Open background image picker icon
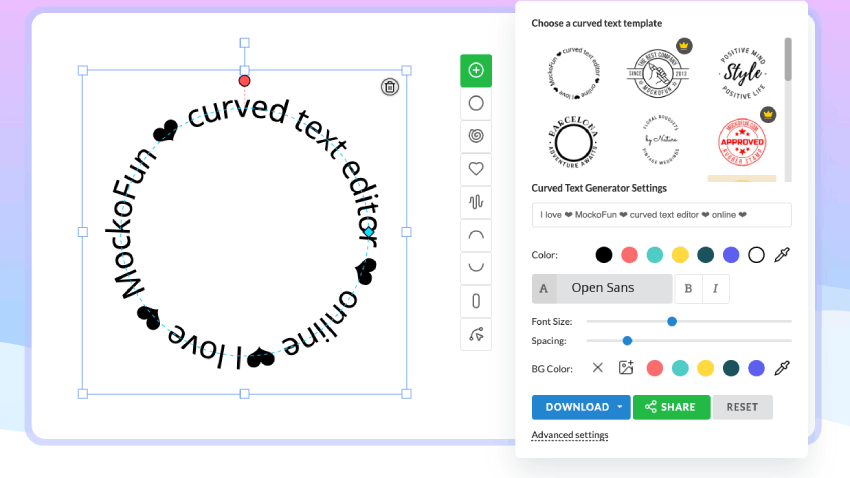Screen dimensions: 850x478 tap(626, 368)
